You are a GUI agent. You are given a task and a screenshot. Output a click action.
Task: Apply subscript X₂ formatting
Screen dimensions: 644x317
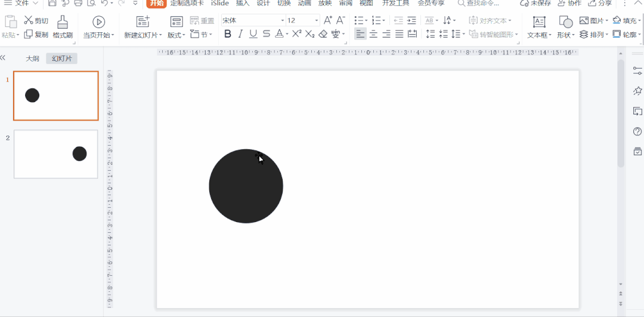click(310, 33)
